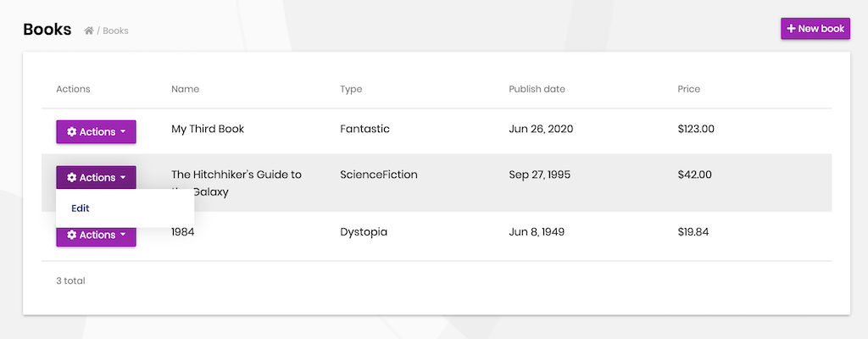The width and height of the screenshot is (868, 339).
Task: Click the Dystopia type cell
Action: coord(364,231)
